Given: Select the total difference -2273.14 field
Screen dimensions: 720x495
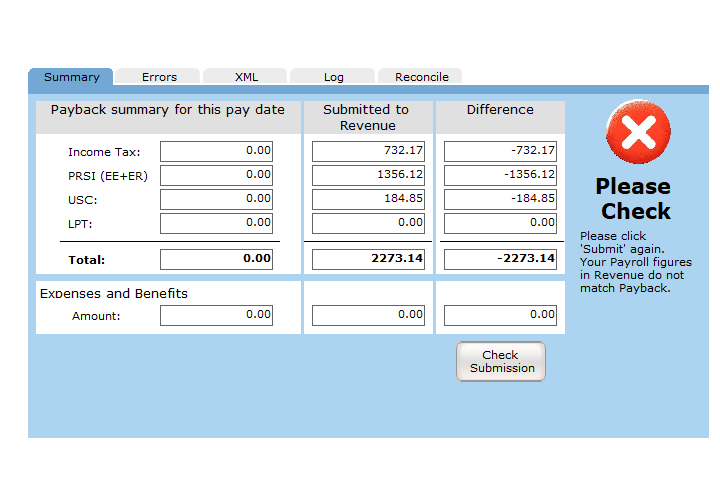Looking at the screenshot, I should pos(500,259).
